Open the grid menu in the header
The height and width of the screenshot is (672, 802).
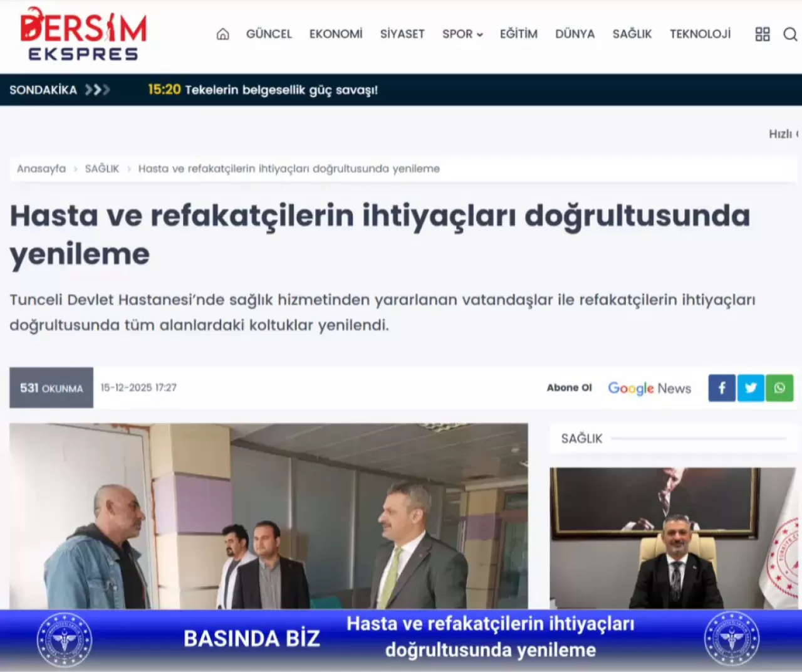(762, 34)
